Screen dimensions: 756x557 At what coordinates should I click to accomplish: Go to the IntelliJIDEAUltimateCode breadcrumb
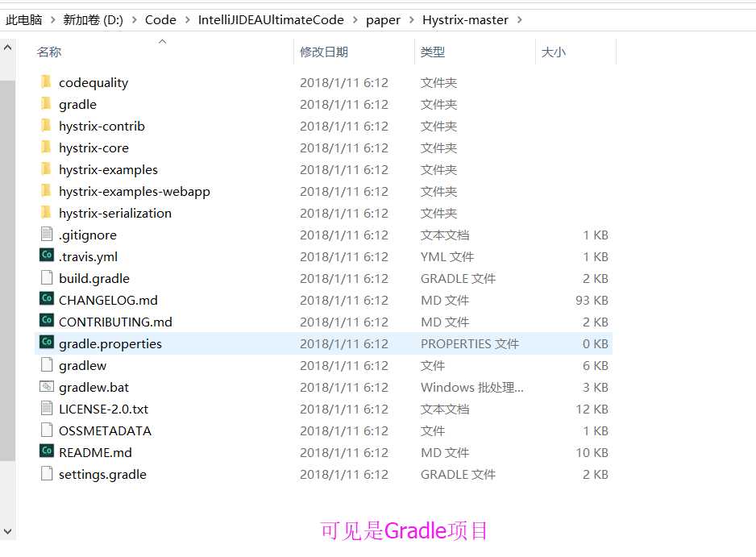[271, 20]
